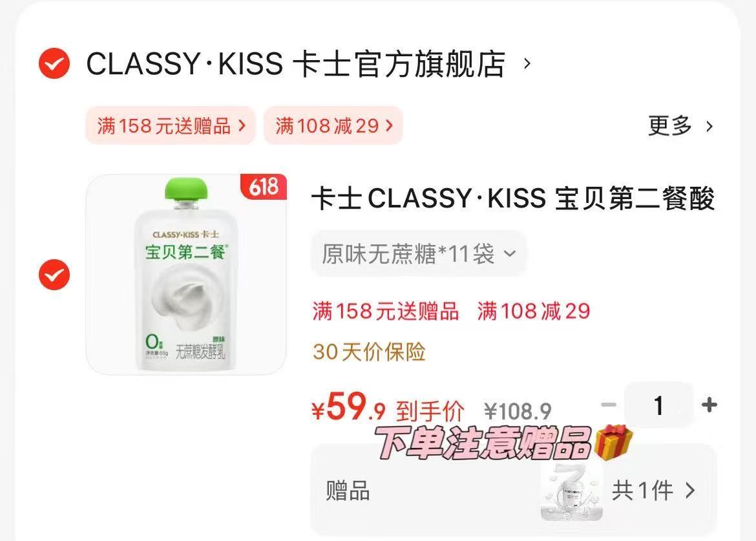Uncheck the CLASSY·KISS store checkbox

pos(54,63)
